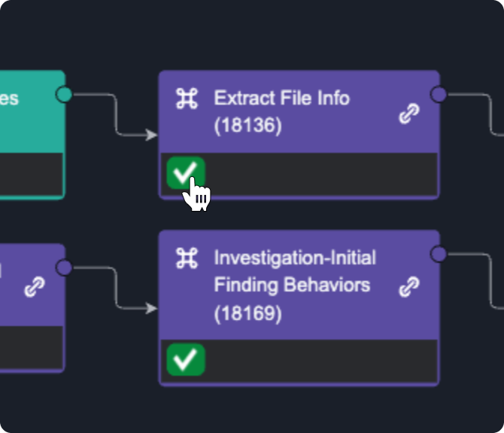Select the Extract File Info (18136) title
Screen dimensions: 504x433
(x=281, y=111)
